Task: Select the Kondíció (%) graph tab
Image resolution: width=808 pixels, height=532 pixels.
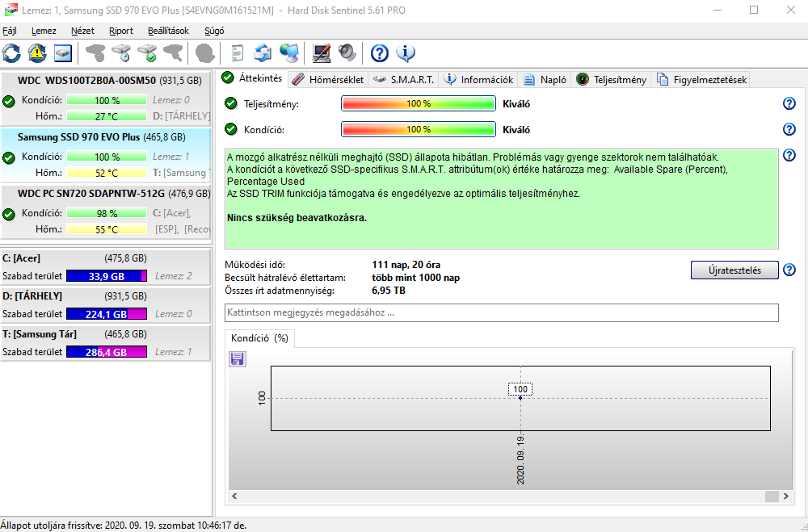Action: point(259,338)
